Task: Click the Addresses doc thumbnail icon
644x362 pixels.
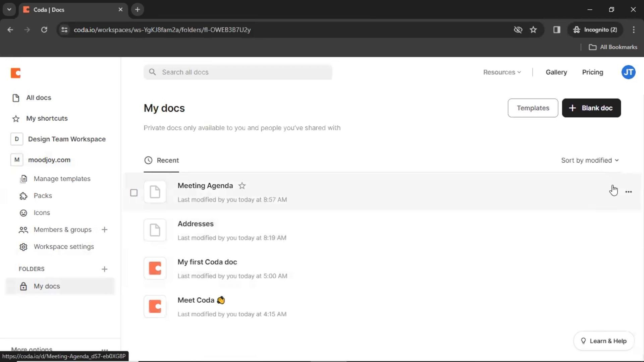Action: point(155,230)
